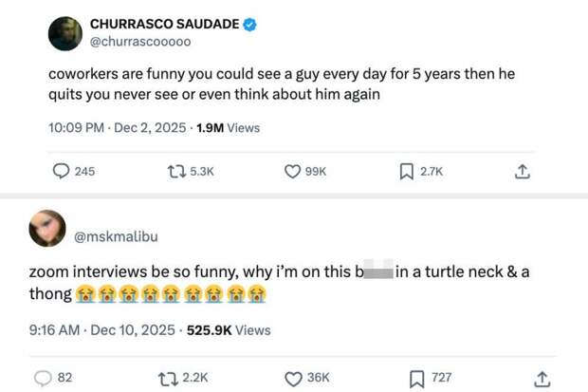
Task: Open the 9:16 AM Dec 10, 2025 timestamp
Action: [101, 330]
